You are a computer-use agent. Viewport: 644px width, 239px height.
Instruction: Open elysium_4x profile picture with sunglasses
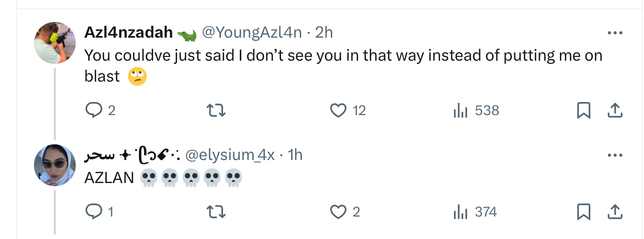coord(55,165)
